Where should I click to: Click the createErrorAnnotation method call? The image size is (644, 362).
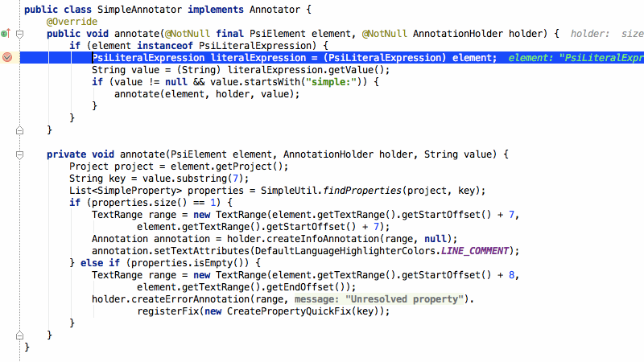coord(190,299)
